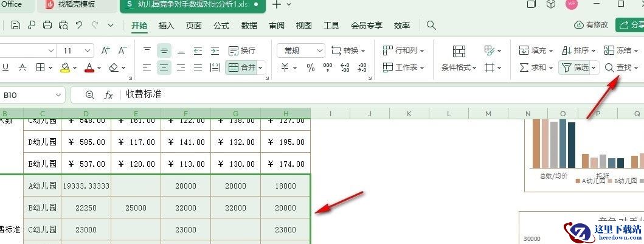This screenshot has height=244, width=644.
Task: Open the 插入 ribbon tab
Action: (x=167, y=26)
